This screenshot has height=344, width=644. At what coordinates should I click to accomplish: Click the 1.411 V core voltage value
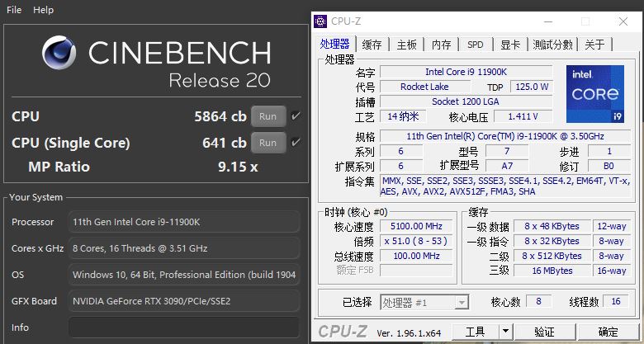tap(523, 116)
